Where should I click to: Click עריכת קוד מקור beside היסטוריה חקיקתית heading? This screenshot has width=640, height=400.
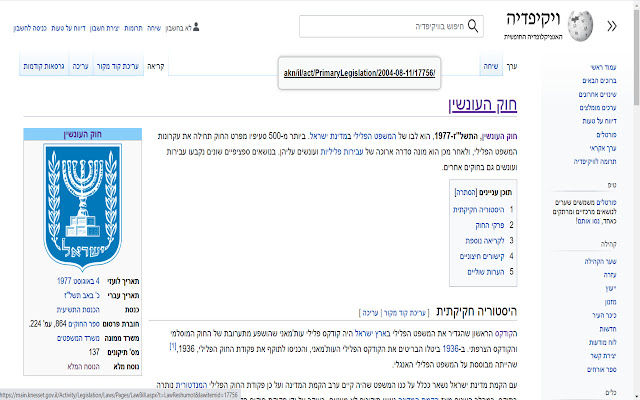pos(405,313)
